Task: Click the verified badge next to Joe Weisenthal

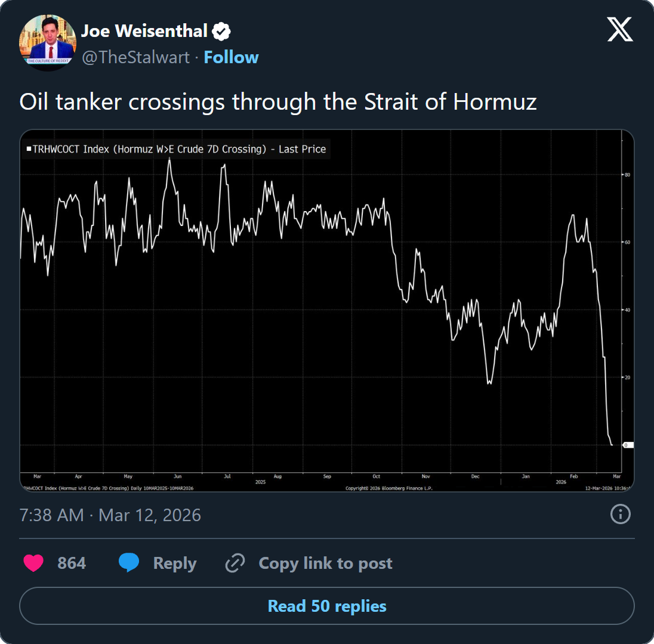Action: [221, 31]
